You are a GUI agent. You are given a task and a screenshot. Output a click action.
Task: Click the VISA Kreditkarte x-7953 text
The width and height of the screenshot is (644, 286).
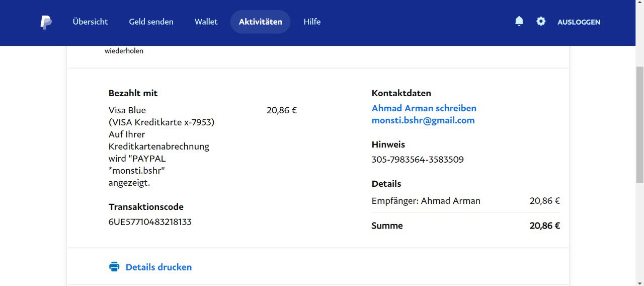pyautogui.click(x=162, y=122)
